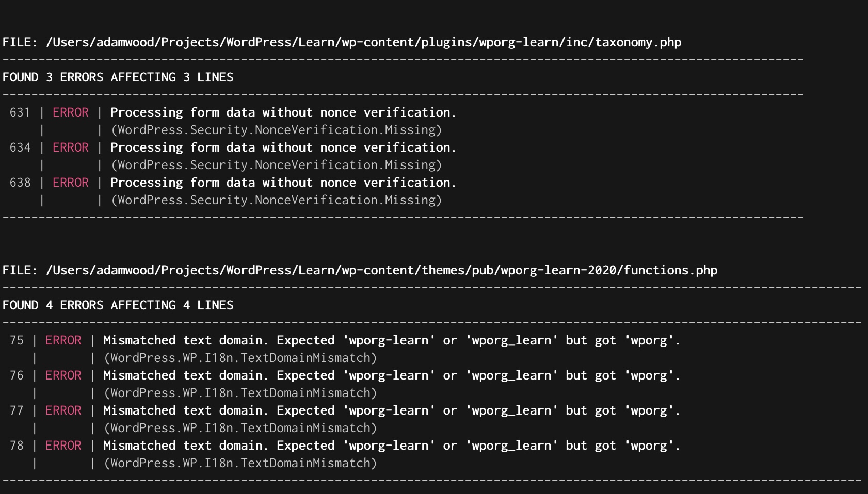Click line number 75
Image resolution: width=868 pixels, height=494 pixels.
point(17,340)
